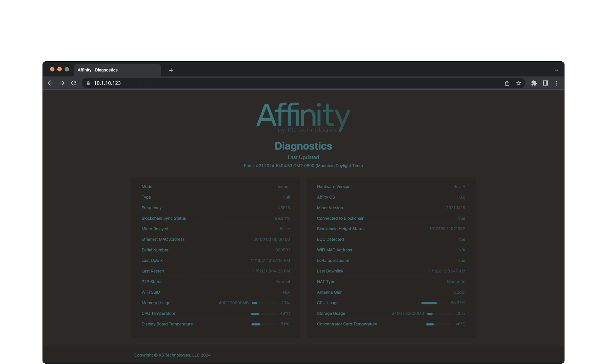Click the Concentrator Card Temperature bar
The image size is (607, 364).
[439, 324]
